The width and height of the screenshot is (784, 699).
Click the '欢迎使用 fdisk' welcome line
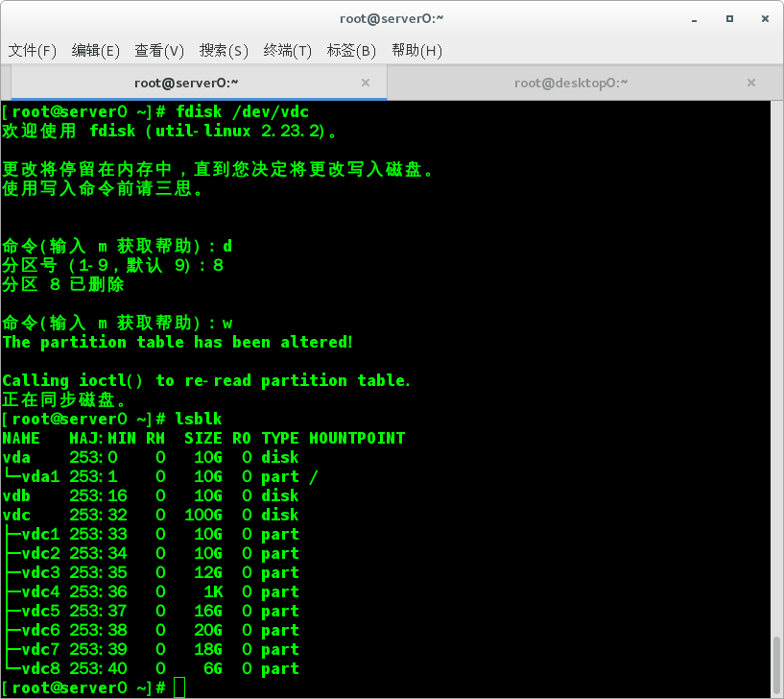[x=170, y=132]
